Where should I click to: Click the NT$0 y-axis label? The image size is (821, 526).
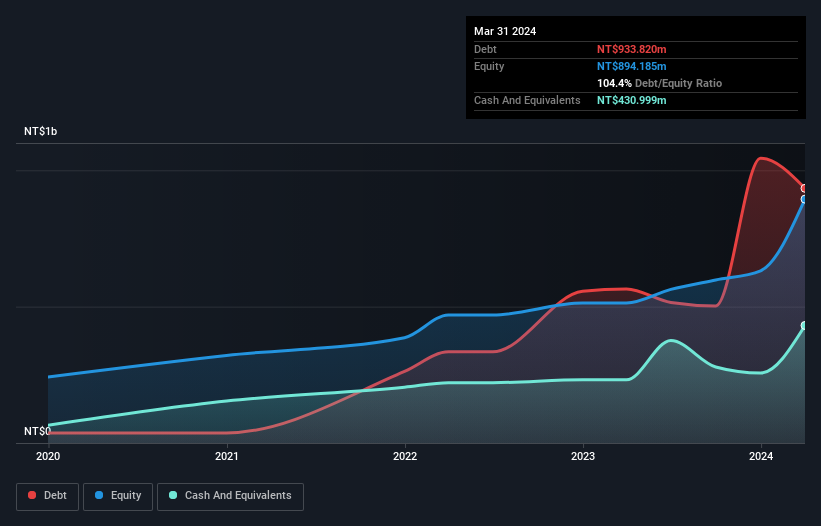pyautogui.click(x=37, y=431)
